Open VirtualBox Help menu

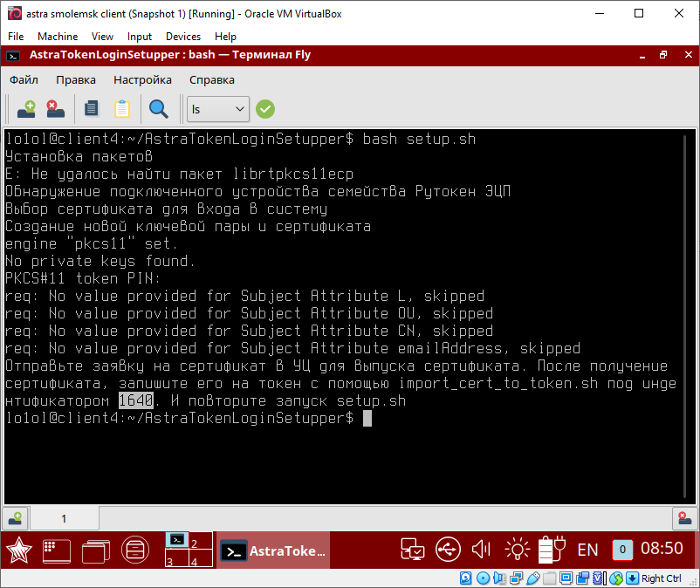pyautogui.click(x=225, y=37)
